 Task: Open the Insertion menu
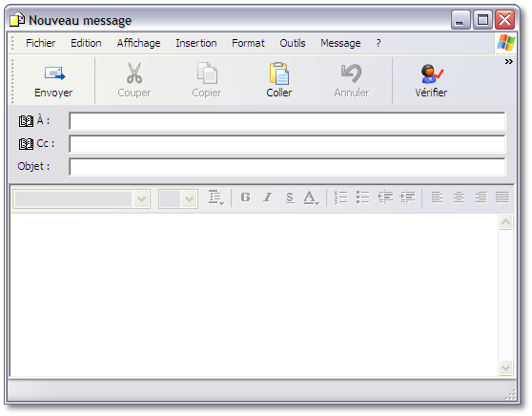coord(196,43)
